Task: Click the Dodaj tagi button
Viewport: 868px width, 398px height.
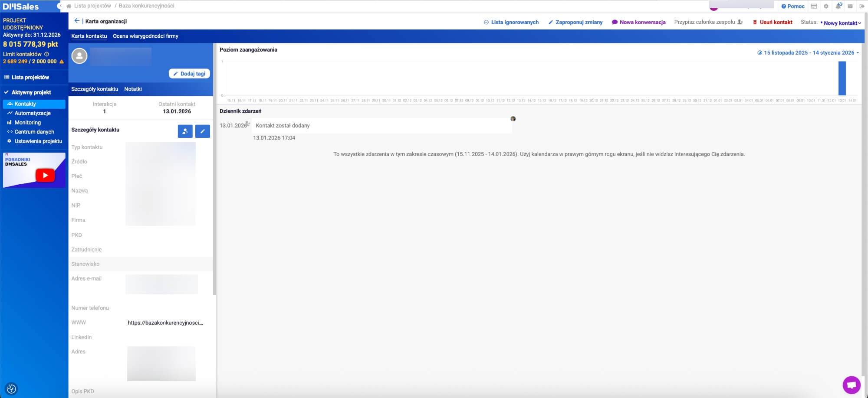Action: coord(189,74)
